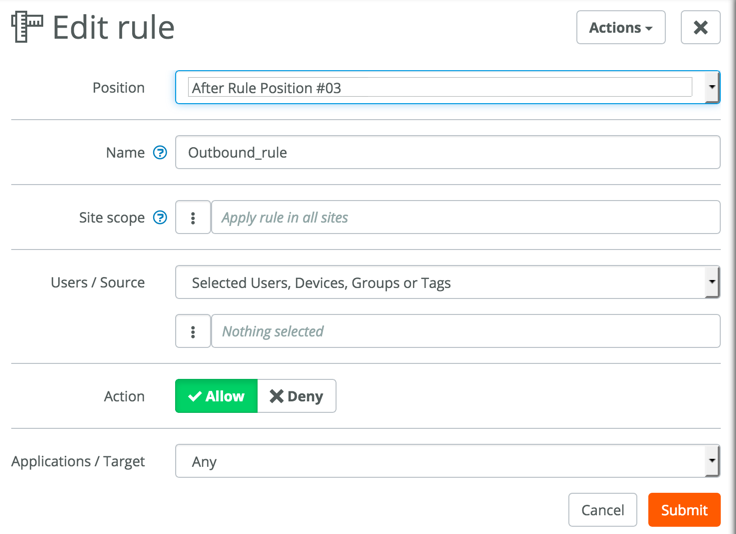Open the Actions dropdown menu
The height and width of the screenshot is (534, 736).
point(620,28)
